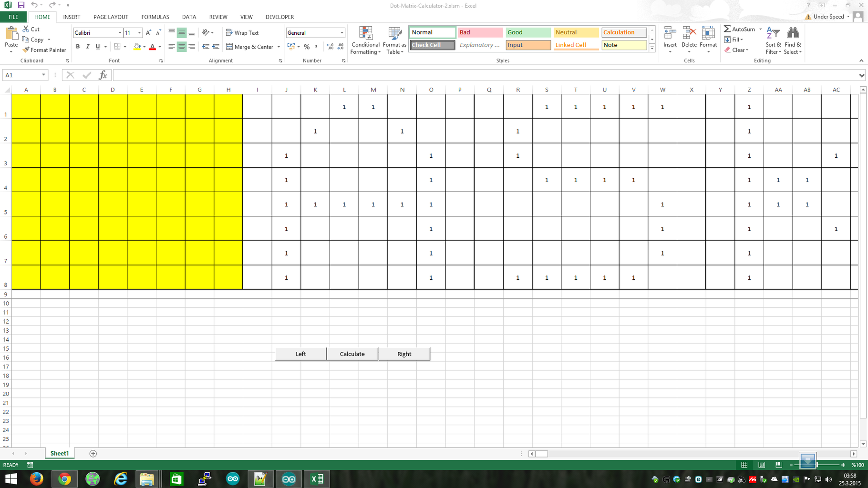
Task: Switch to the DEVELOPER tab
Action: coord(279,17)
